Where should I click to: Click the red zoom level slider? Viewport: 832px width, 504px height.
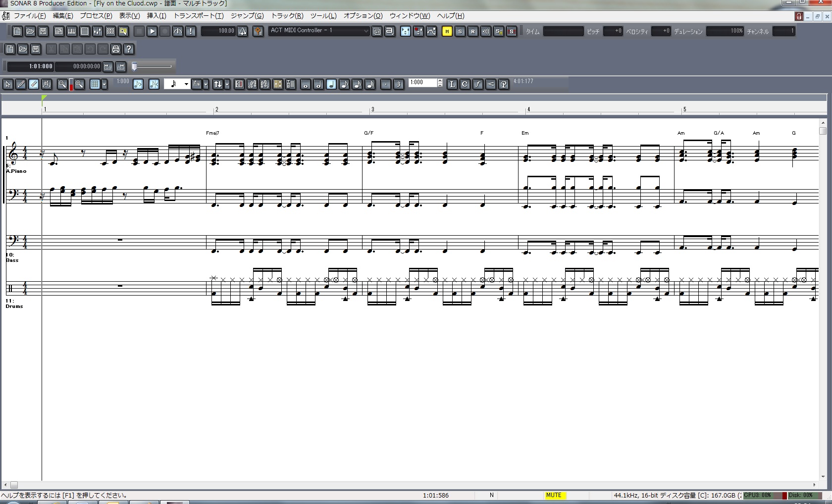point(71,85)
